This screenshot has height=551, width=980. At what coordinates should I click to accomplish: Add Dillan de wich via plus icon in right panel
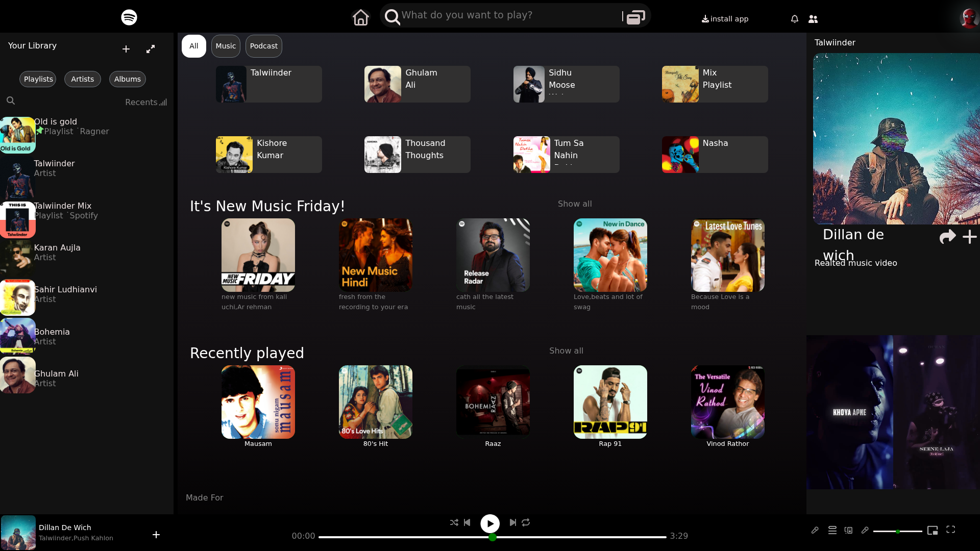pos(969,237)
